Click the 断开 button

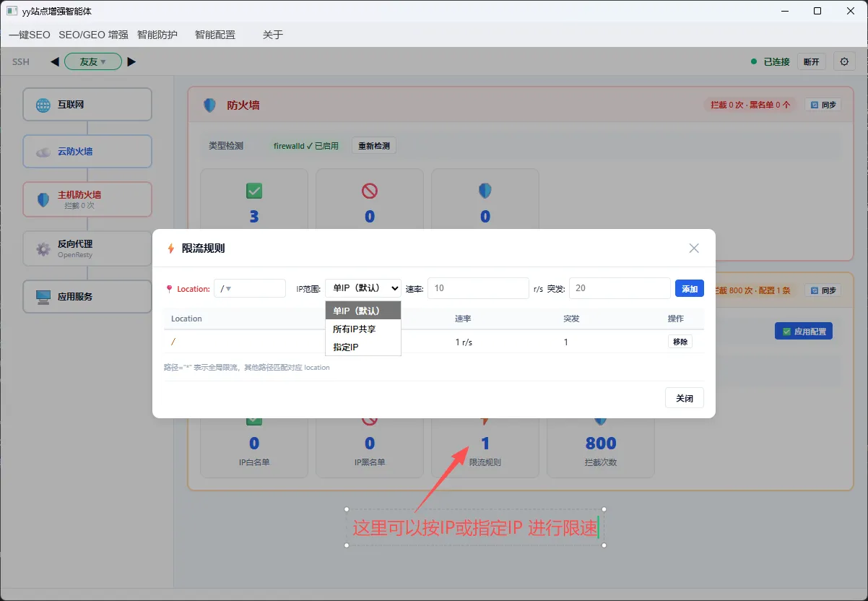(x=812, y=62)
